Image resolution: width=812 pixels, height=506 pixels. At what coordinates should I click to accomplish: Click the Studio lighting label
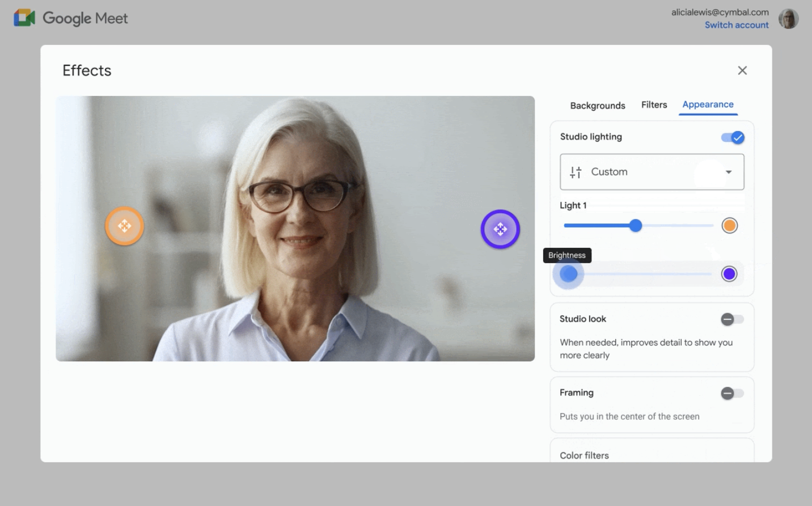[591, 137]
